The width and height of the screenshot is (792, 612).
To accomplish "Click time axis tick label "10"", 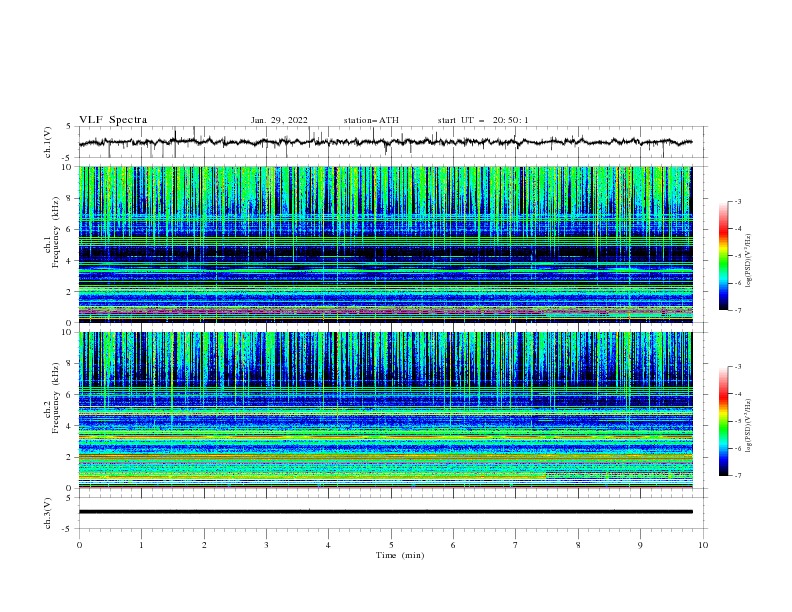I will [x=703, y=545].
